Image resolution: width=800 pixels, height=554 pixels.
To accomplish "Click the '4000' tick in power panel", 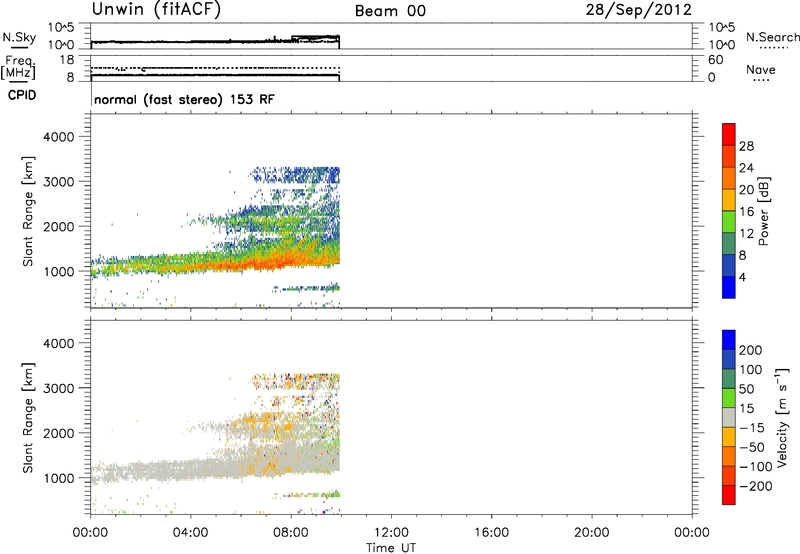I will click(x=58, y=137).
